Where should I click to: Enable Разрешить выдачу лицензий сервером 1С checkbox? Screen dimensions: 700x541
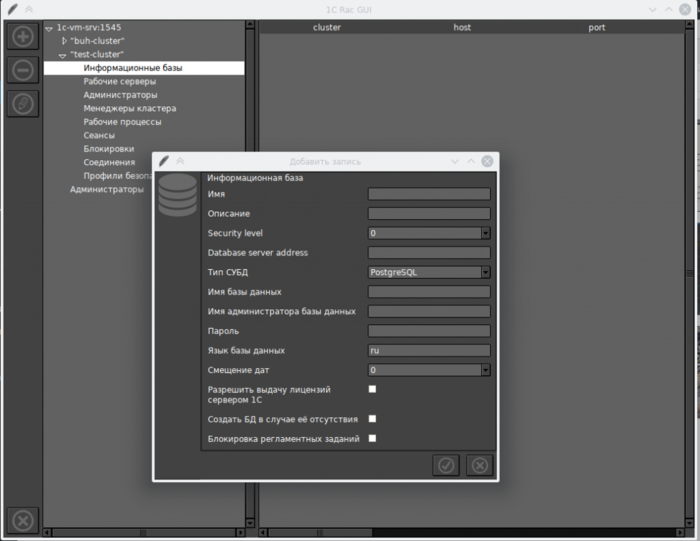(372, 389)
